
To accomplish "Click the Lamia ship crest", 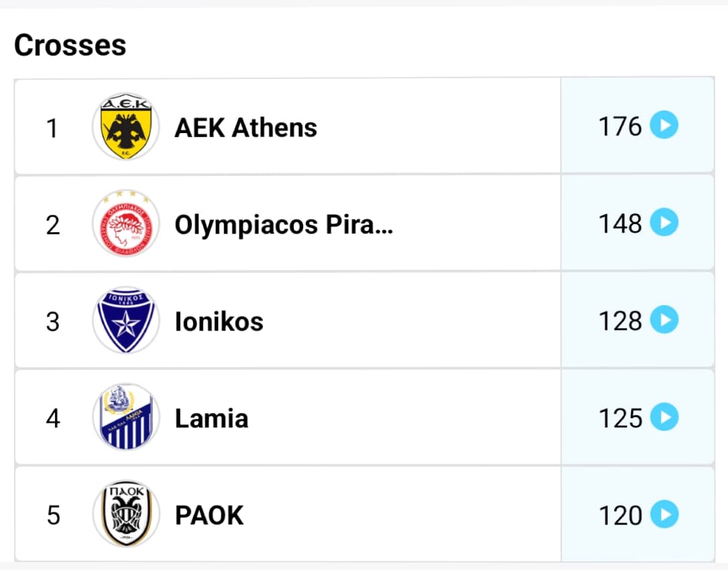I will (x=126, y=417).
